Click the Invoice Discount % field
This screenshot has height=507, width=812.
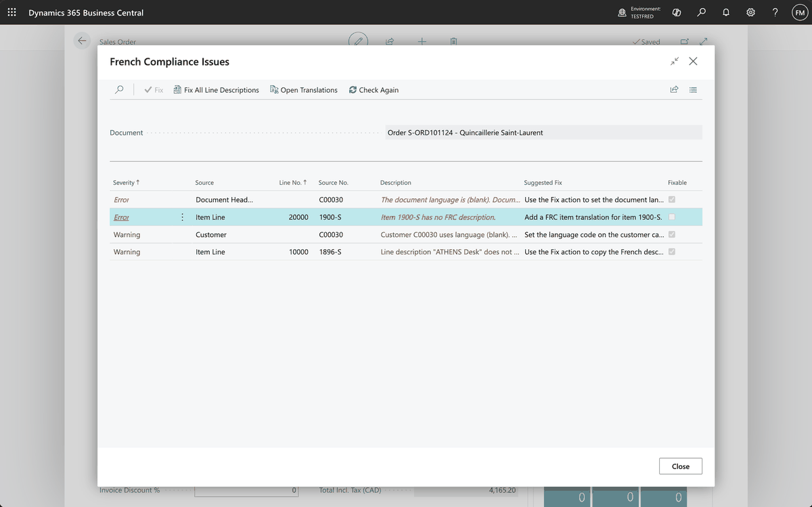point(246,490)
